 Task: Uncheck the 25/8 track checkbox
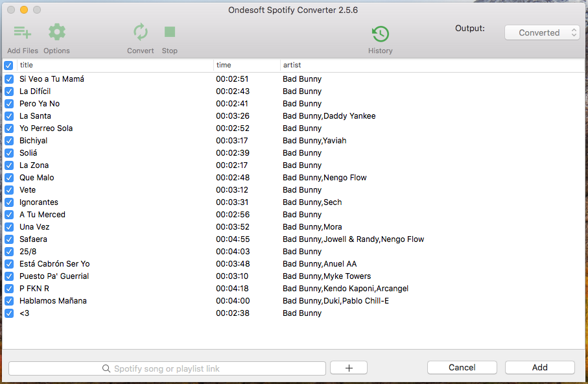[9, 252]
